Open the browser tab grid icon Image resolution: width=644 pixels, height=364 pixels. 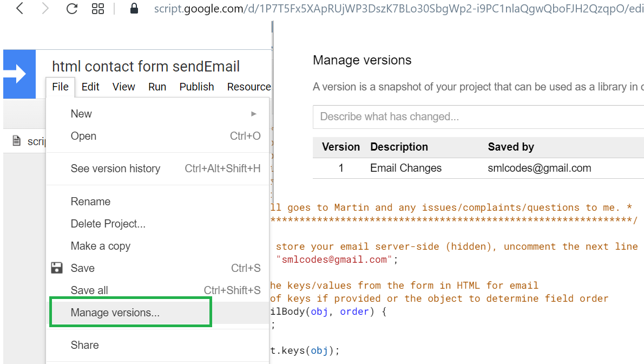pyautogui.click(x=98, y=9)
